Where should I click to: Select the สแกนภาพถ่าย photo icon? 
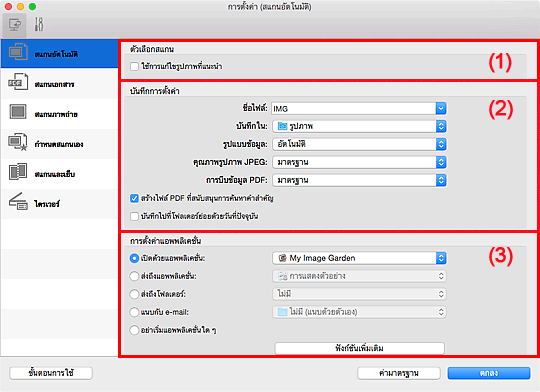(18, 112)
